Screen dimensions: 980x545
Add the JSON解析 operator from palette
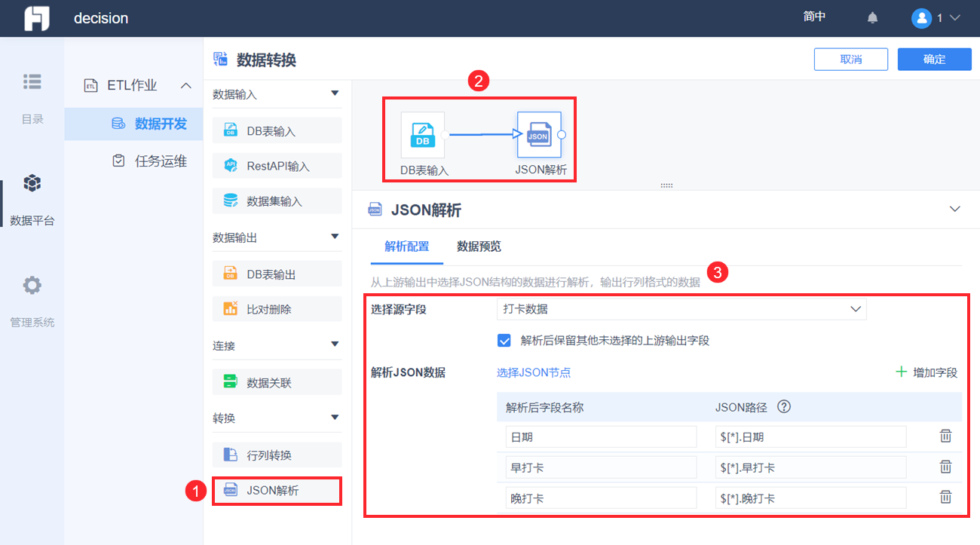click(277, 491)
